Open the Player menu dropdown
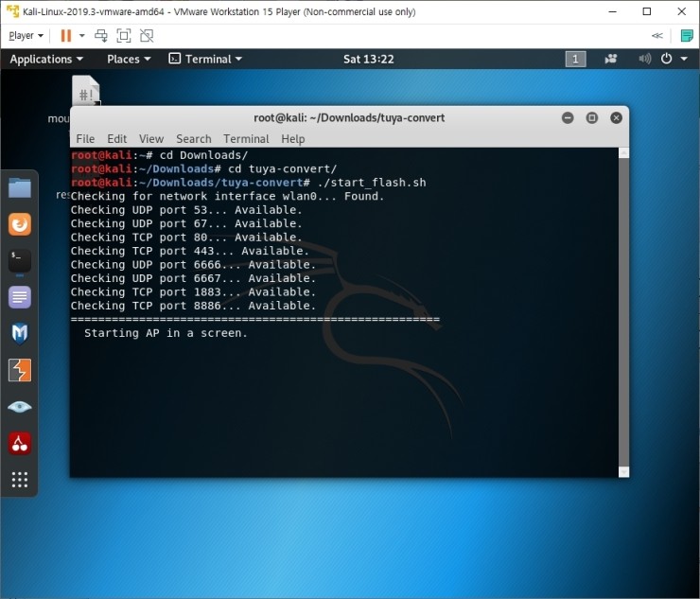The width and height of the screenshot is (700, 599). tap(26, 35)
